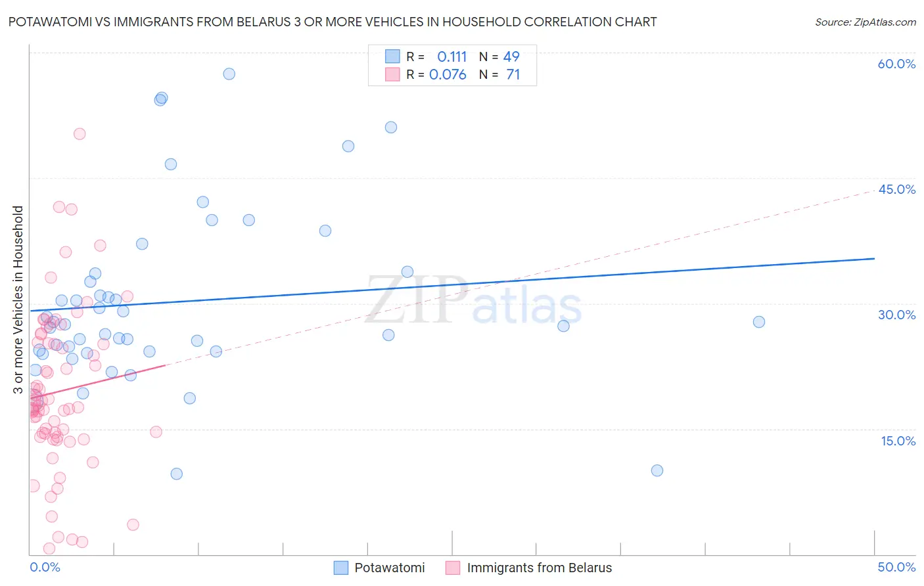Image resolution: width=924 pixels, height=586 pixels.
Task: Click the blue swatch beside R = 0.111
Action: [x=392, y=56]
